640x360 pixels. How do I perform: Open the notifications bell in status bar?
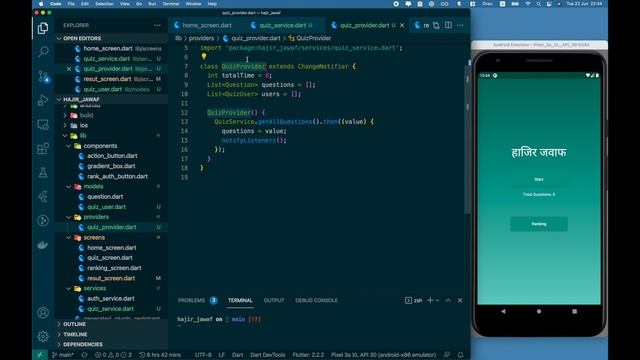pos(460,355)
